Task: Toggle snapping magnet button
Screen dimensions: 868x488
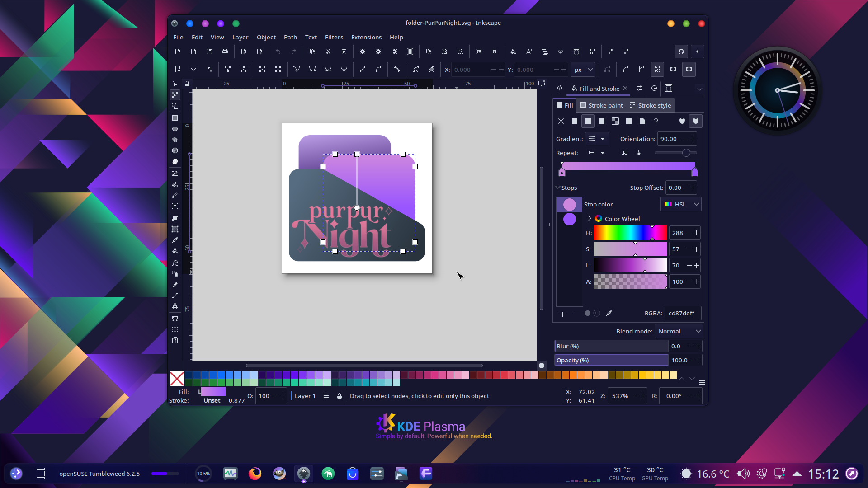Action: tap(681, 52)
